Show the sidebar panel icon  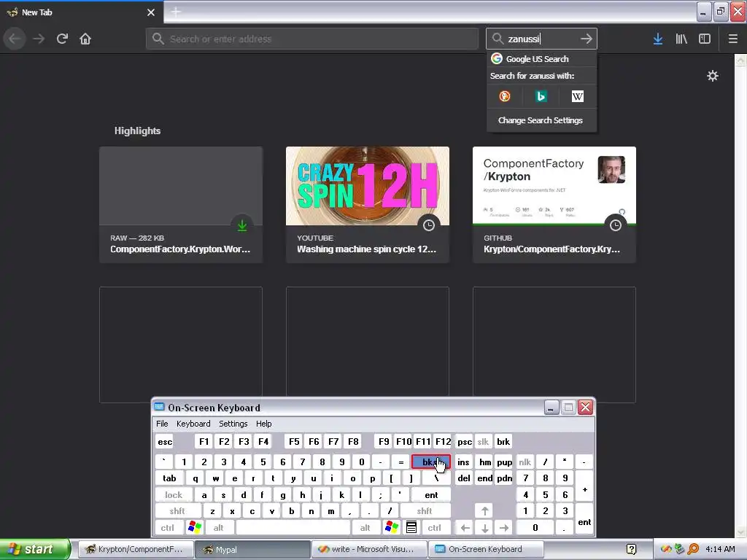point(705,39)
